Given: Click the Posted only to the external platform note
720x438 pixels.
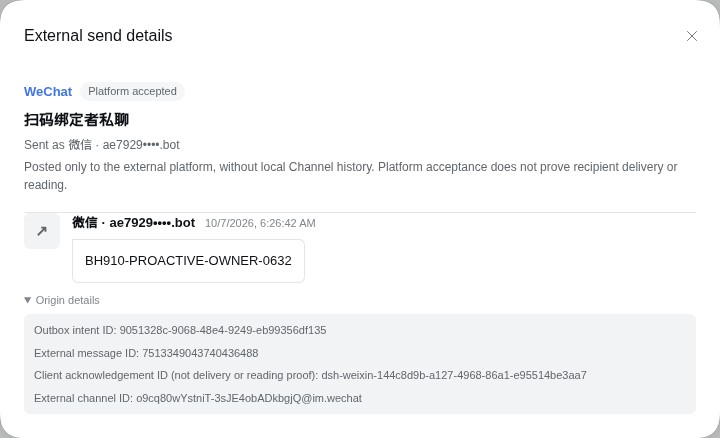Looking at the screenshot, I should 351,176.
